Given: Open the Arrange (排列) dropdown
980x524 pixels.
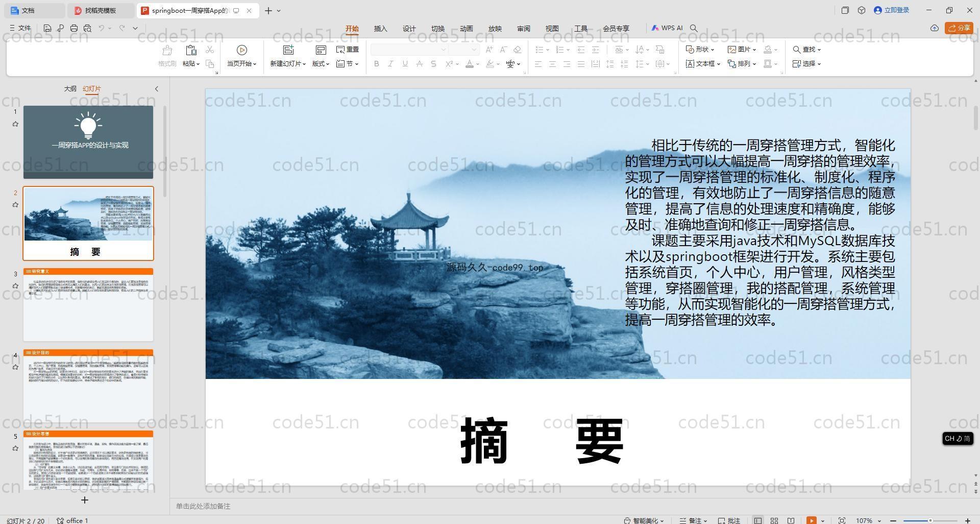Looking at the screenshot, I should click(x=742, y=64).
